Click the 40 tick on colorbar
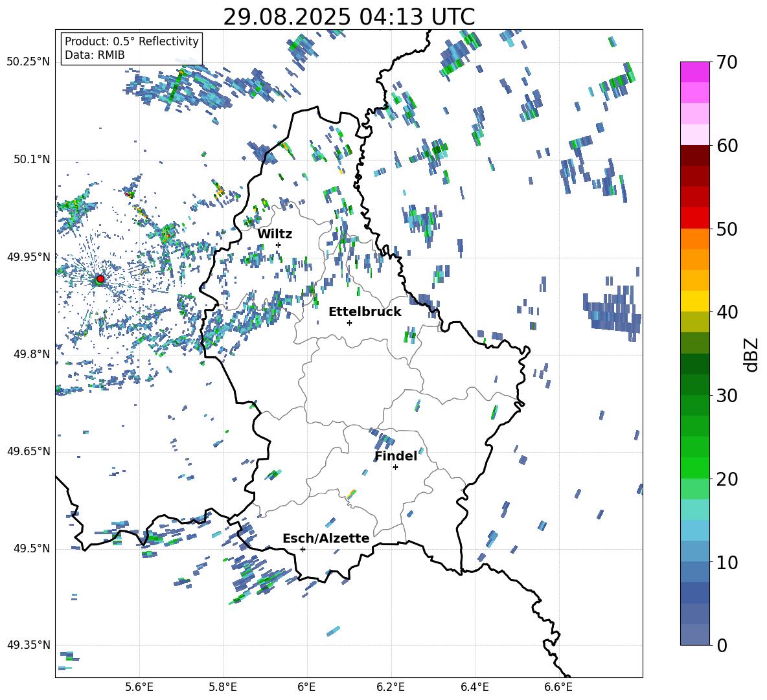This screenshot has width=767, height=700. tap(726, 312)
